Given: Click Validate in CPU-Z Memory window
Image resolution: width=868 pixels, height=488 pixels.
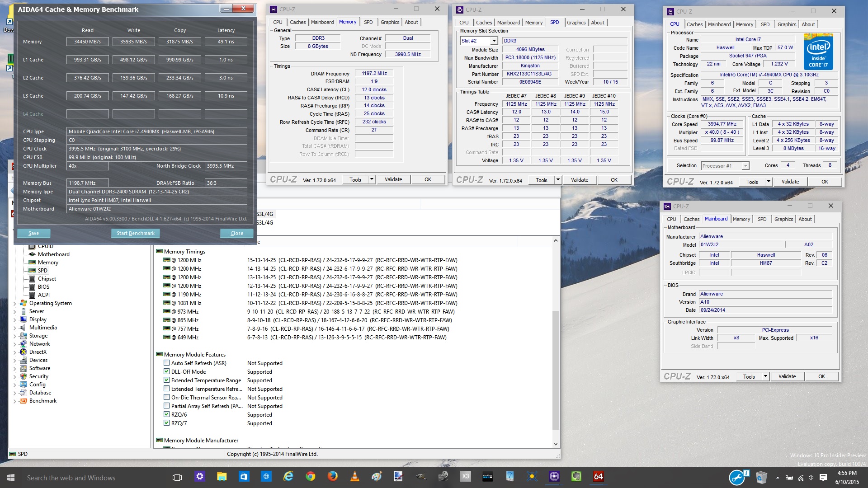Looking at the screenshot, I should click(x=393, y=179).
